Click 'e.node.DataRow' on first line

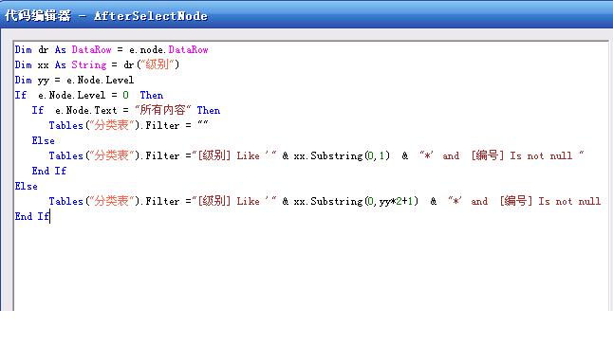click(169, 49)
